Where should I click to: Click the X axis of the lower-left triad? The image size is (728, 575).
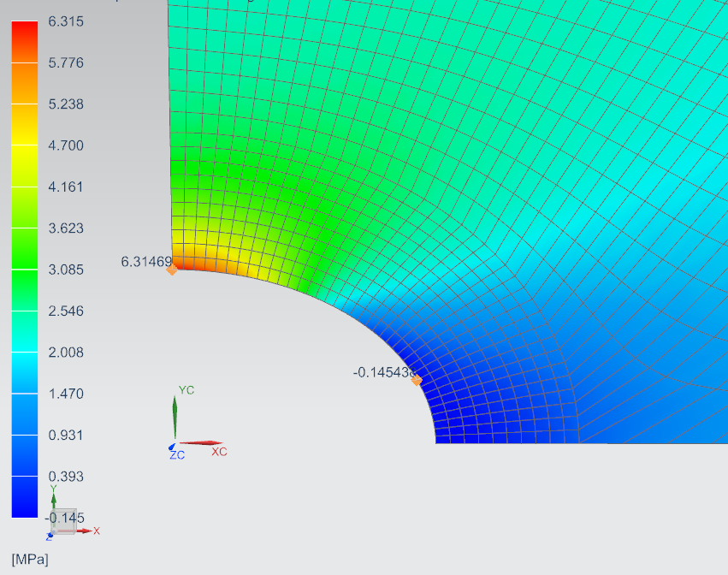coord(86,531)
